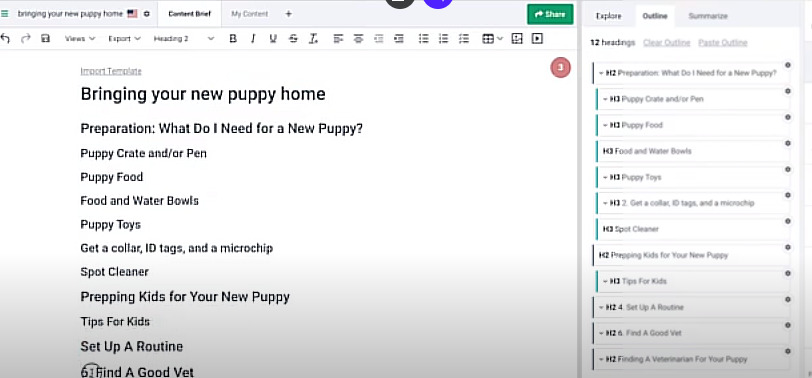Screen dimensions: 812x378
Task: Click the dot icon on the Puppy Food outline item
Action: [x=788, y=117]
